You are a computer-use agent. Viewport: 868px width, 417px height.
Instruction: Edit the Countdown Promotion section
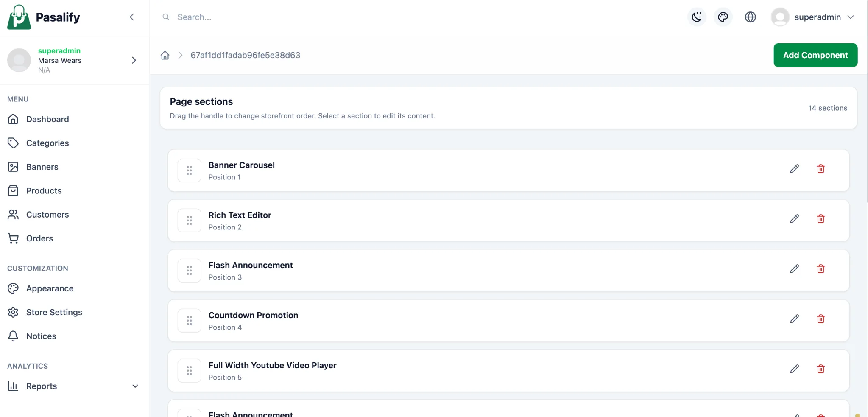[x=795, y=319]
